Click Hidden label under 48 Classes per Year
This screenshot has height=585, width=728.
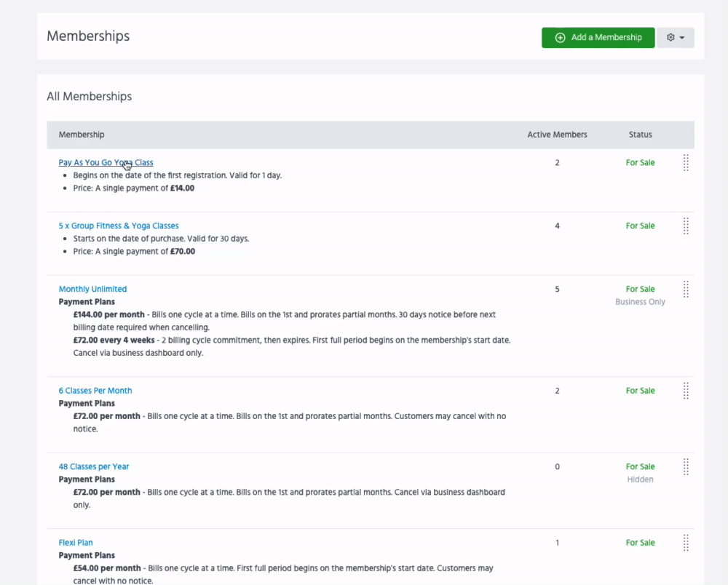tap(641, 479)
